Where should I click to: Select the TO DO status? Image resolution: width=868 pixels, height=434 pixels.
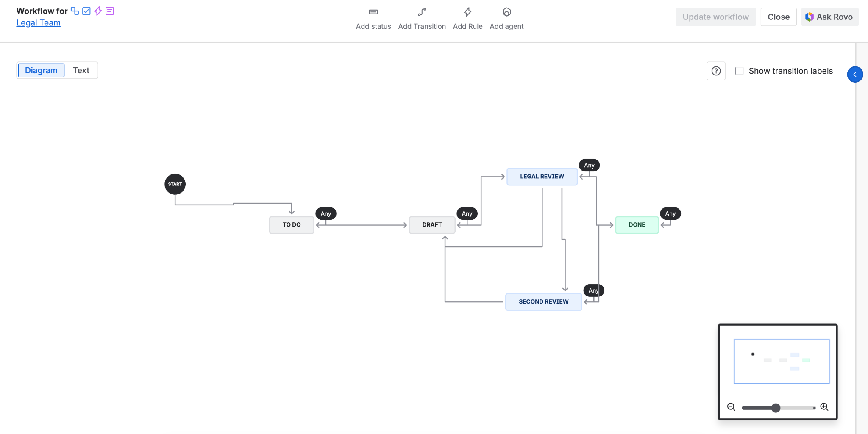[292, 225]
